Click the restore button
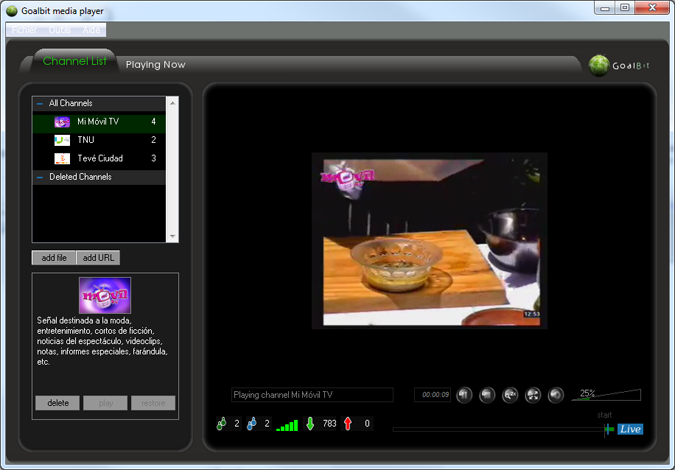Viewport: 675px width, 470px height. pyautogui.click(x=153, y=403)
